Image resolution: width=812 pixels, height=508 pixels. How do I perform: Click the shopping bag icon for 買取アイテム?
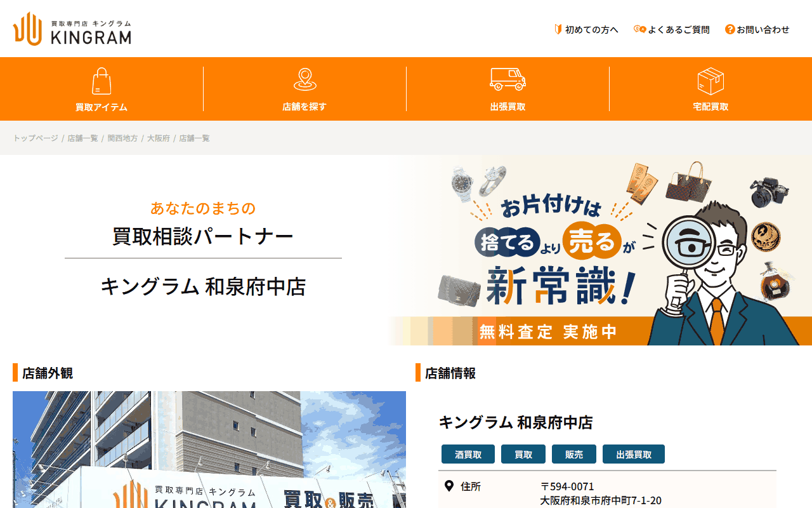pos(101,81)
